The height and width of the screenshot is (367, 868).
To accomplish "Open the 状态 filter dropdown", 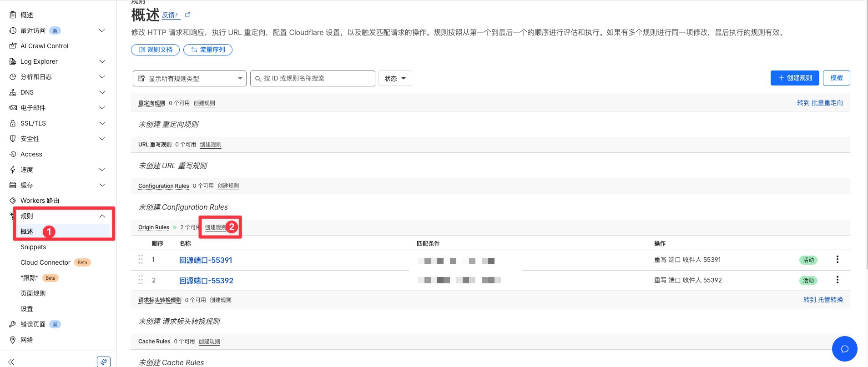I will 395,78.
